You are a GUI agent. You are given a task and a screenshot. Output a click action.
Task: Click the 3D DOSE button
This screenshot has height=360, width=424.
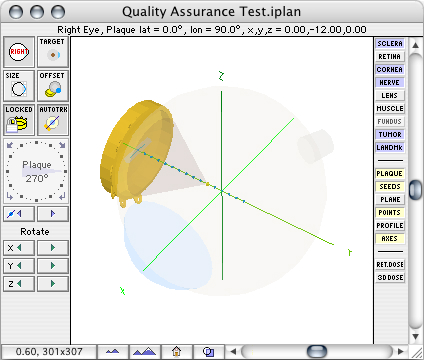pyautogui.click(x=390, y=278)
